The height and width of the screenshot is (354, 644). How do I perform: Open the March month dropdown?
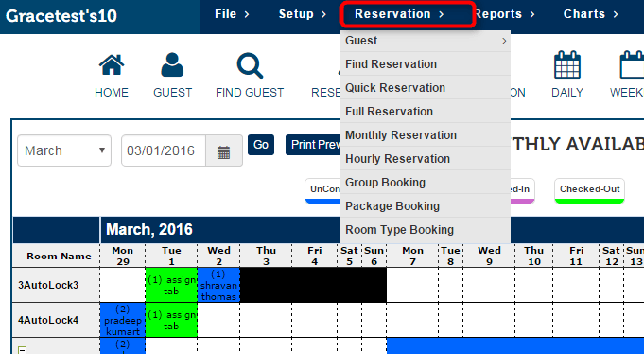pos(64,150)
